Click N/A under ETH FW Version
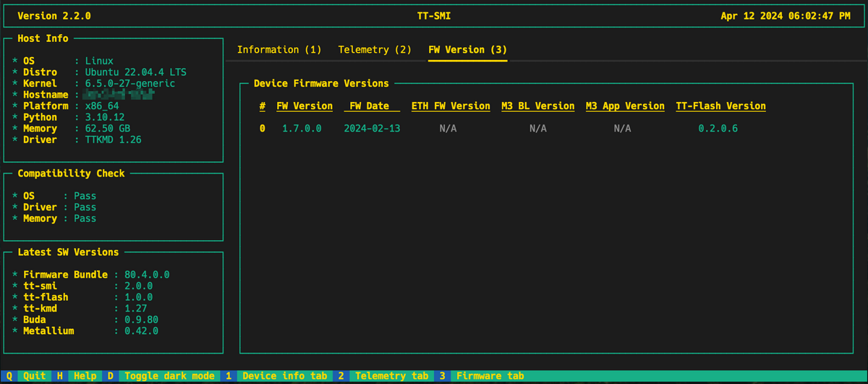The image size is (868, 384). (448, 129)
